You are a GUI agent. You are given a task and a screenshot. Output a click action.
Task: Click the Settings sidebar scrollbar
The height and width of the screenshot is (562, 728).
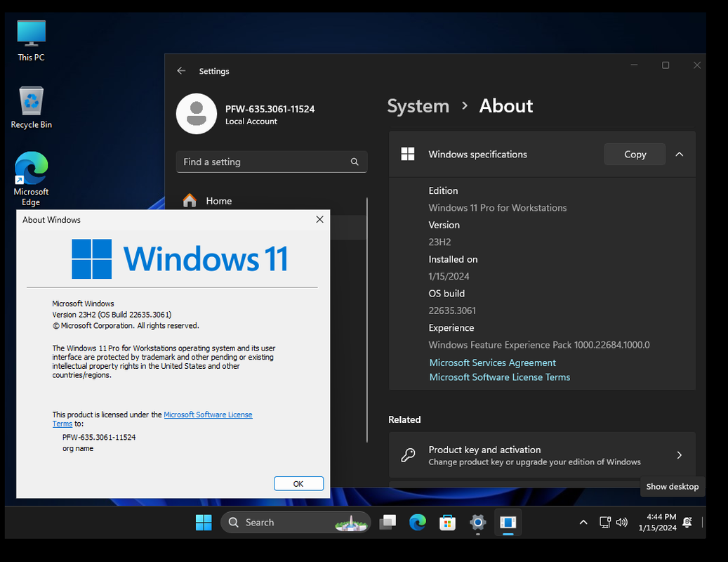[x=366, y=320]
